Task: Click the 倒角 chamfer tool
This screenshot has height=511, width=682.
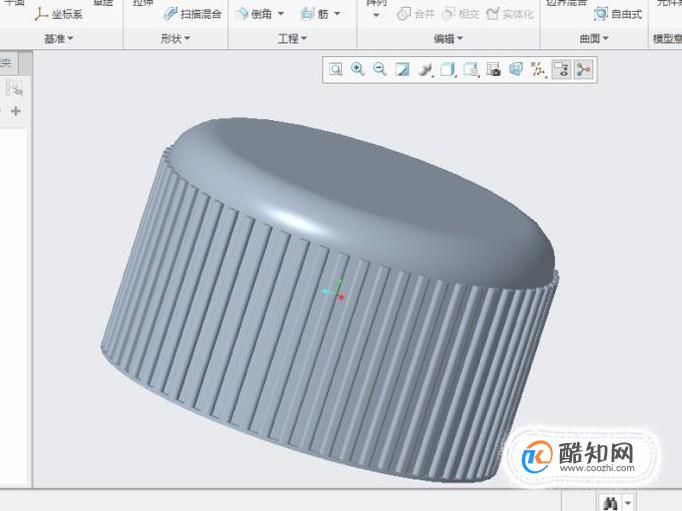Action: point(254,14)
